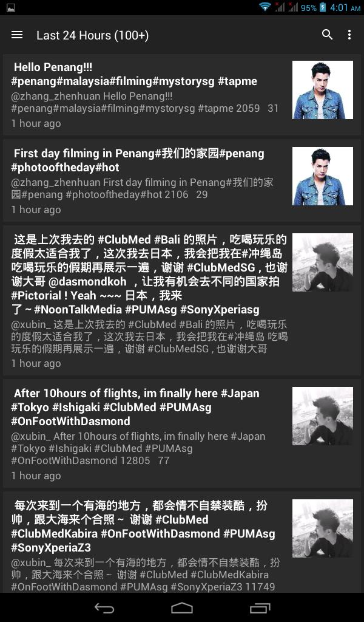
Task: Tap the Wi-Fi status icon
Action: tap(265, 7)
